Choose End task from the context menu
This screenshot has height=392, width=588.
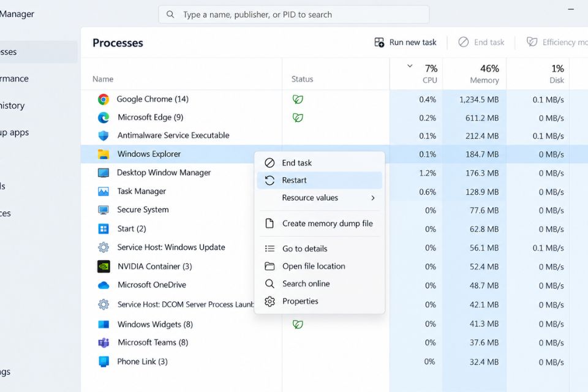pos(320,163)
